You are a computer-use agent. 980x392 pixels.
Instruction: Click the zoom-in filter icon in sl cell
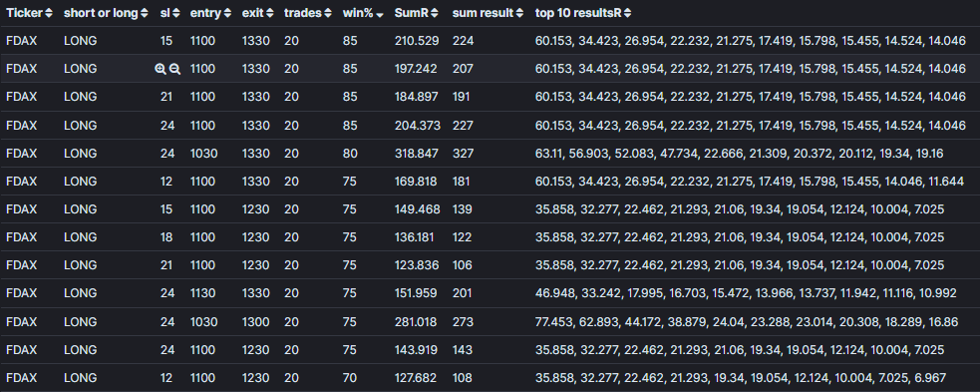tap(161, 70)
